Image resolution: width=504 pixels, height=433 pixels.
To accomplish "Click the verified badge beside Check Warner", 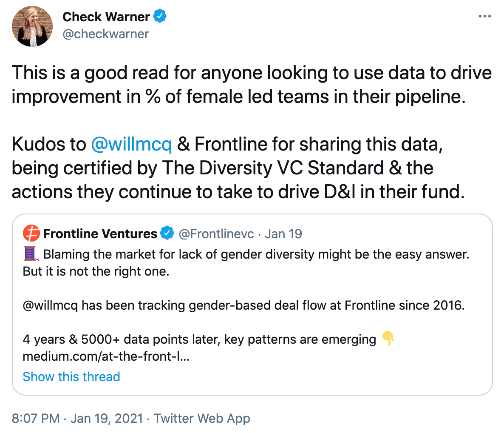I will (160, 16).
